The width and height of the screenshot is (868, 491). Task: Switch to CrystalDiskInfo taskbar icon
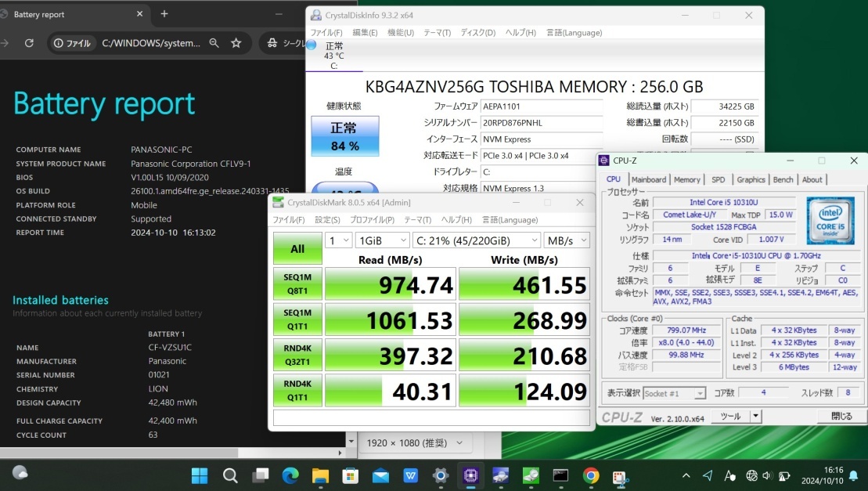point(500,475)
